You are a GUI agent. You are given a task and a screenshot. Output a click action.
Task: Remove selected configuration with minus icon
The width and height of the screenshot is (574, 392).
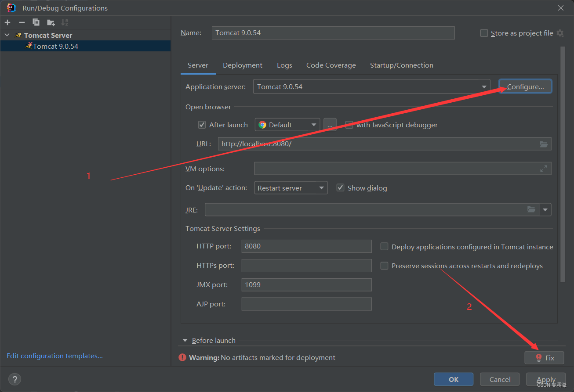[x=22, y=22]
